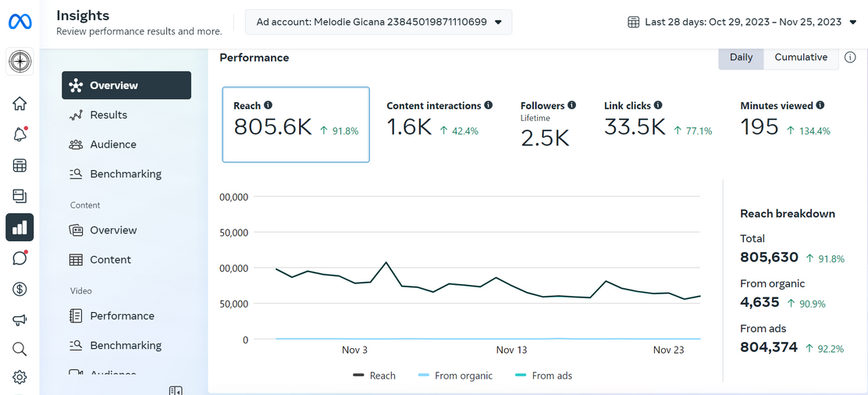The image size is (868, 395).
Task: Open the Home icon in left rail
Action: 20,104
